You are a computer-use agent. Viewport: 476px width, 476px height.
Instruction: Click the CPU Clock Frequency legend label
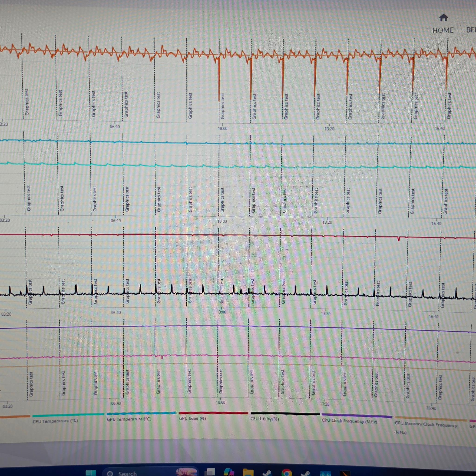(x=349, y=421)
